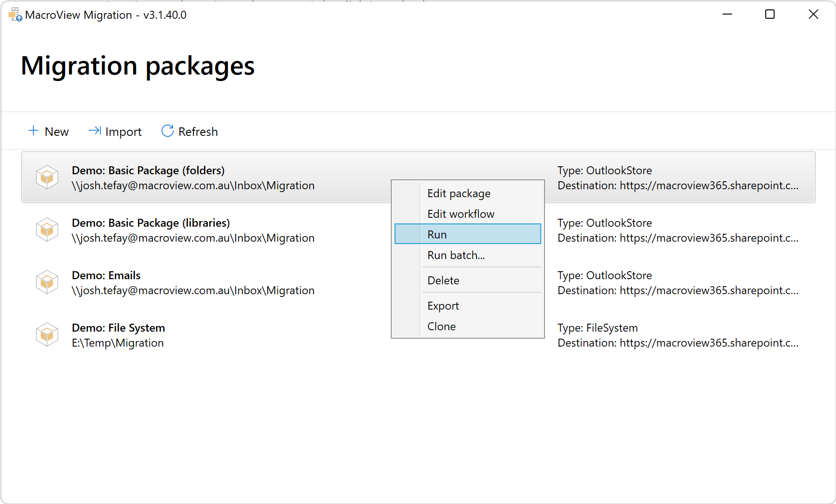The image size is (836, 504).
Task: Minimize the MacroView Migration window
Action: coord(727,15)
